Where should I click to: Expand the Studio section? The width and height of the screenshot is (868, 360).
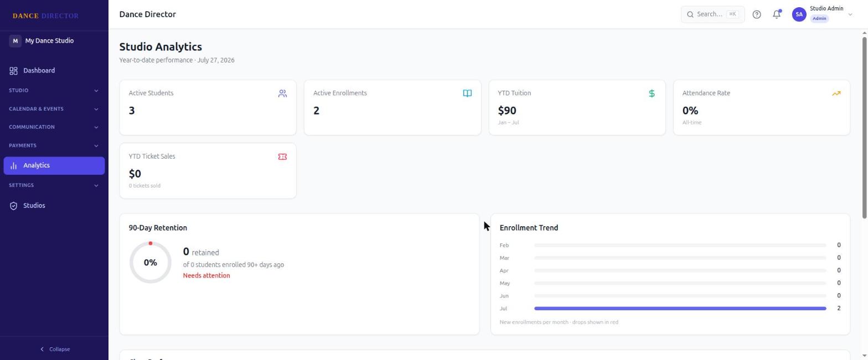tap(54, 91)
